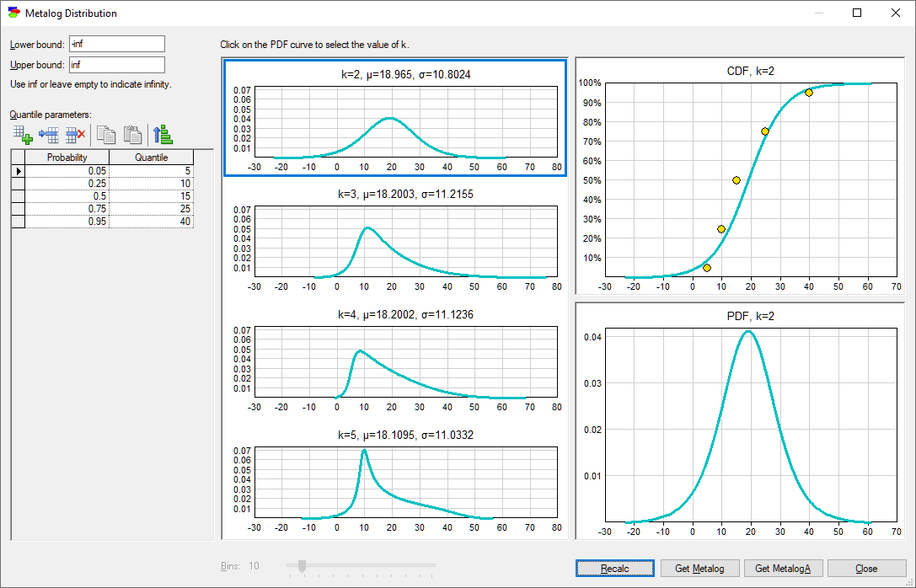The width and height of the screenshot is (916, 588).
Task: Click the copy table icon
Action: tap(105, 135)
